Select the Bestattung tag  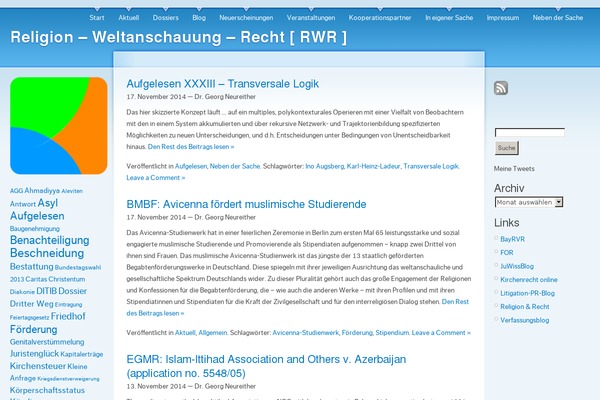(31, 266)
